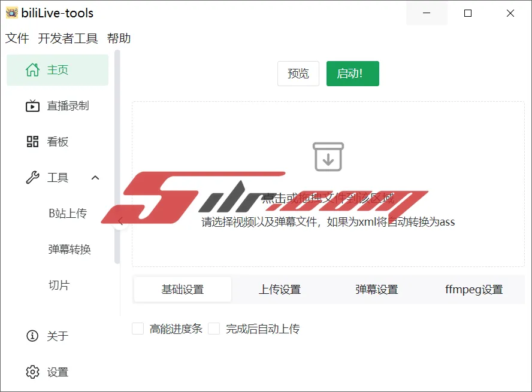Open the 开发者工具 menu

point(68,38)
